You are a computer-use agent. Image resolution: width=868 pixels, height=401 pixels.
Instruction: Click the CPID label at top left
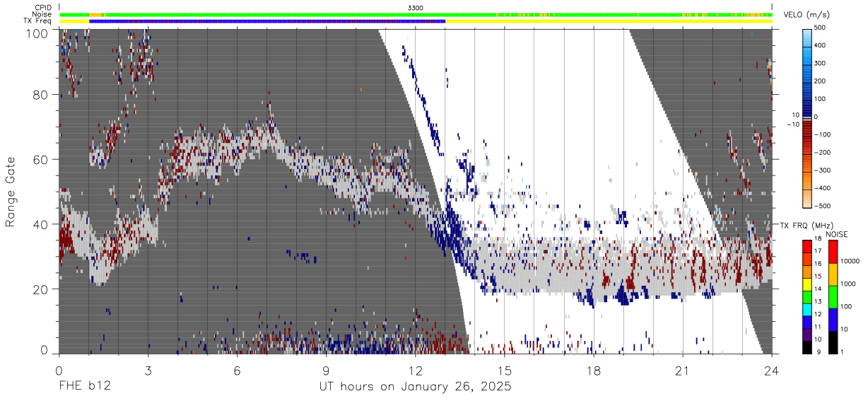[43, 8]
